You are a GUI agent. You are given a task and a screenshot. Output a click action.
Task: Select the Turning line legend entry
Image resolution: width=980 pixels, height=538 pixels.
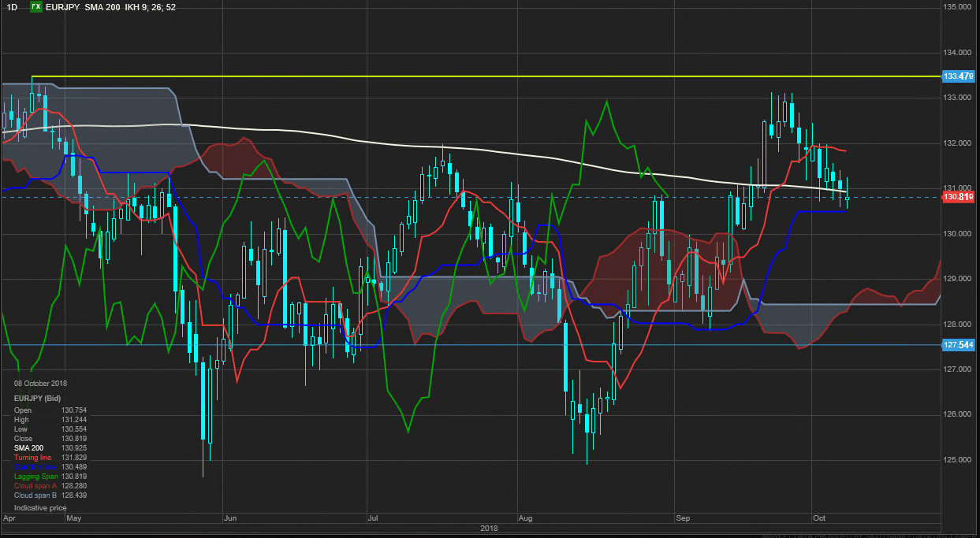tap(32, 458)
